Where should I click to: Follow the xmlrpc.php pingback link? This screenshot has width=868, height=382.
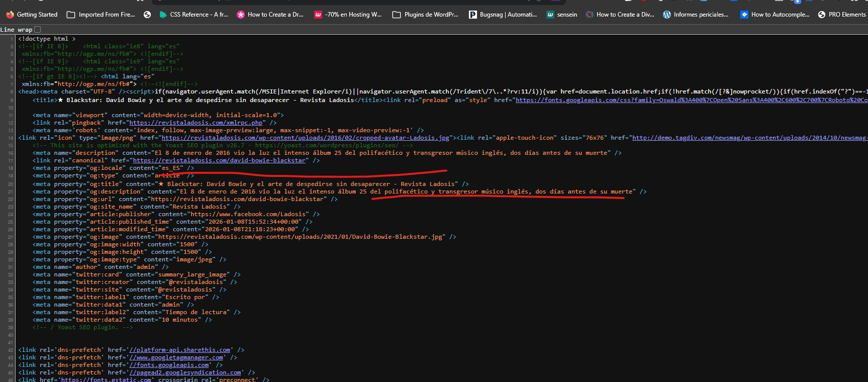196,123
